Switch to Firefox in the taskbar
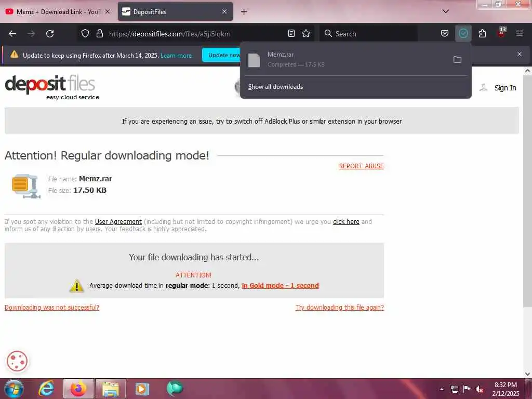The height and width of the screenshot is (399, 532). tap(78, 389)
